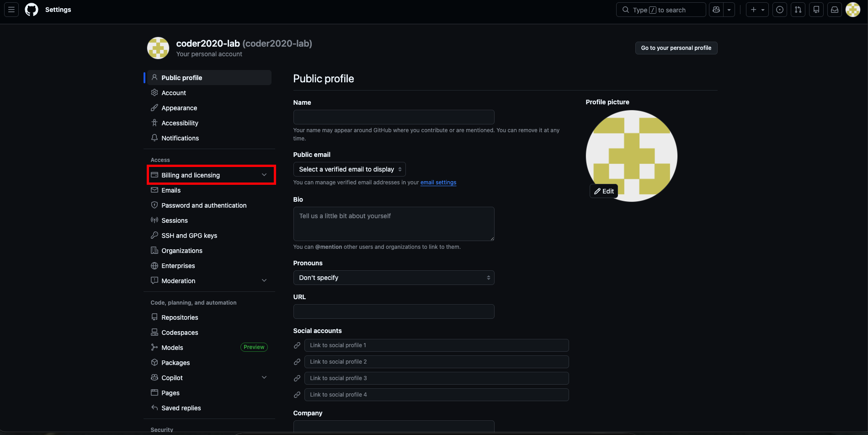
Task: Open the hamburger navigation menu
Action: tap(11, 10)
